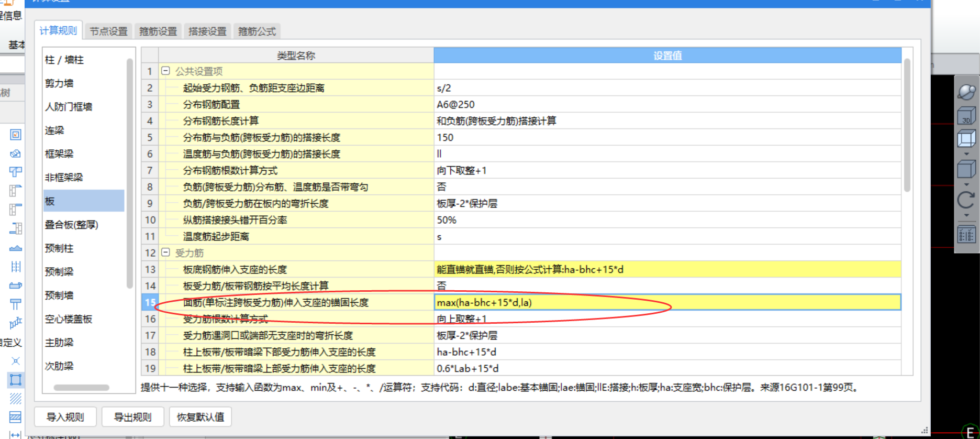
Task: Select the X-shaped cross sidebar icon
Action: pyautogui.click(x=16, y=361)
